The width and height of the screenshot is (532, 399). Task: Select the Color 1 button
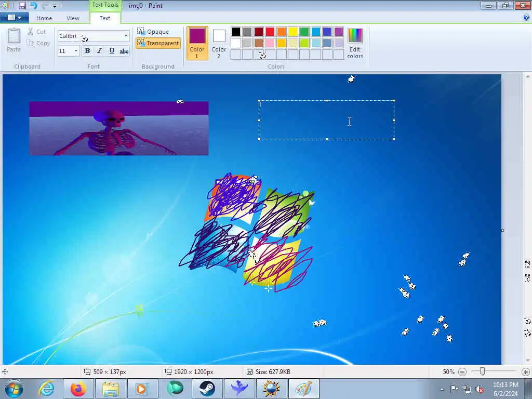click(x=197, y=43)
